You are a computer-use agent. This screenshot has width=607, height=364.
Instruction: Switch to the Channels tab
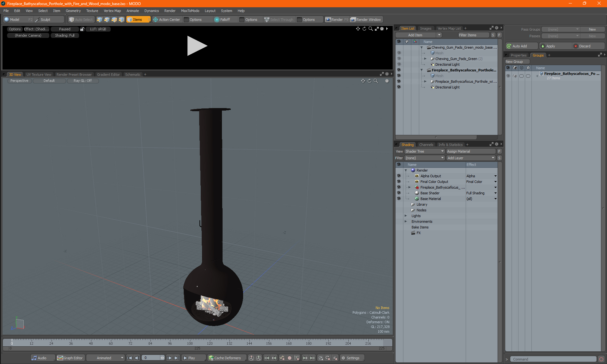[x=426, y=145]
